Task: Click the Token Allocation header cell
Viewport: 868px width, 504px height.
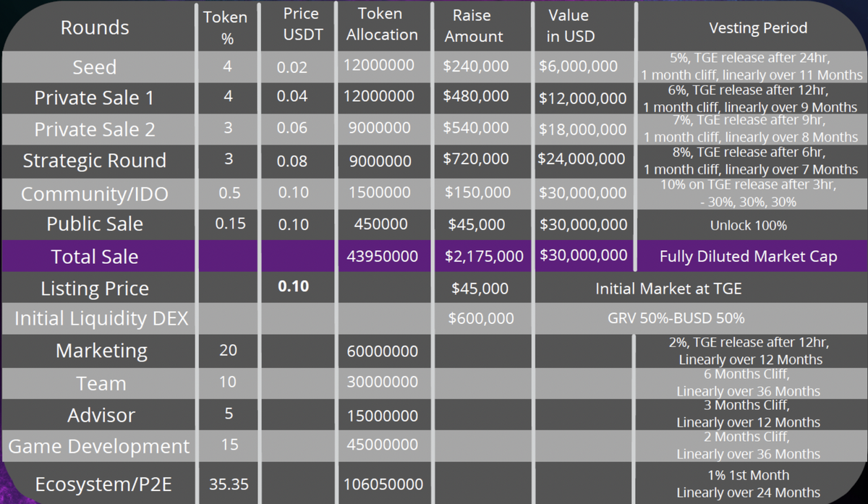Action: tap(381, 25)
